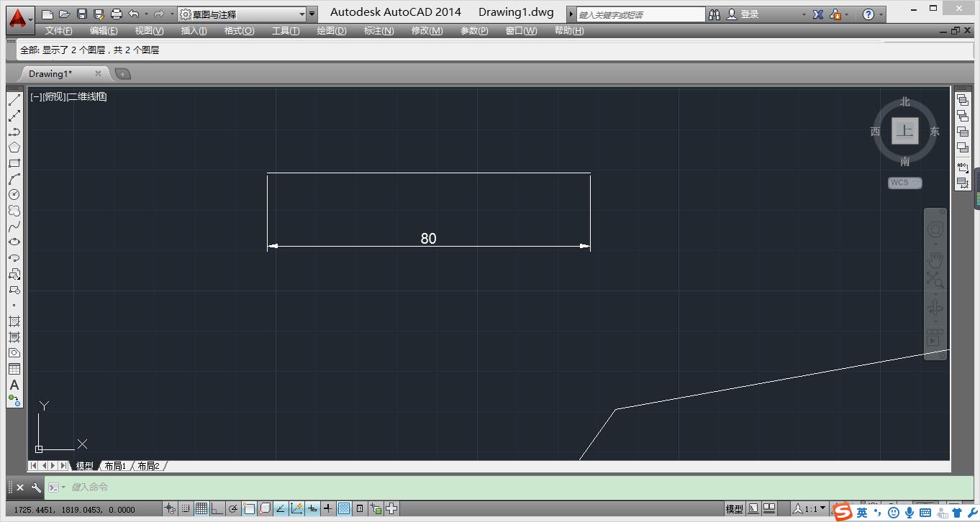Select the Ellipse tool

[14, 242]
